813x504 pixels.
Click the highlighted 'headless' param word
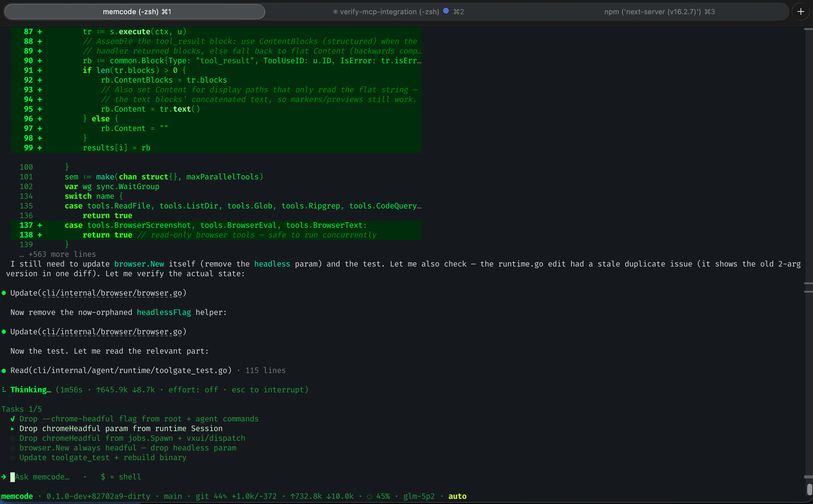click(272, 264)
